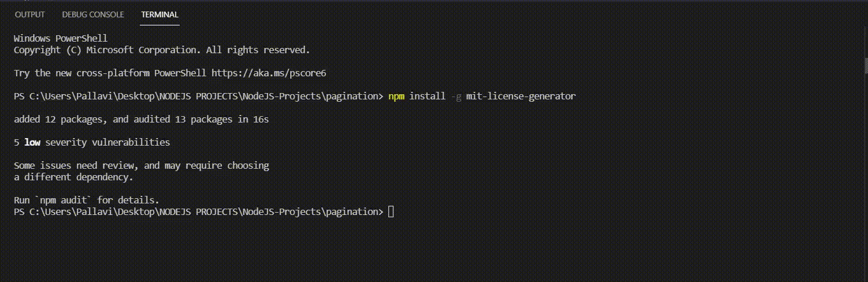This screenshot has width=868, height=282.
Task: Open the DEBUG CONSOLE tab
Action: pos(93,14)
